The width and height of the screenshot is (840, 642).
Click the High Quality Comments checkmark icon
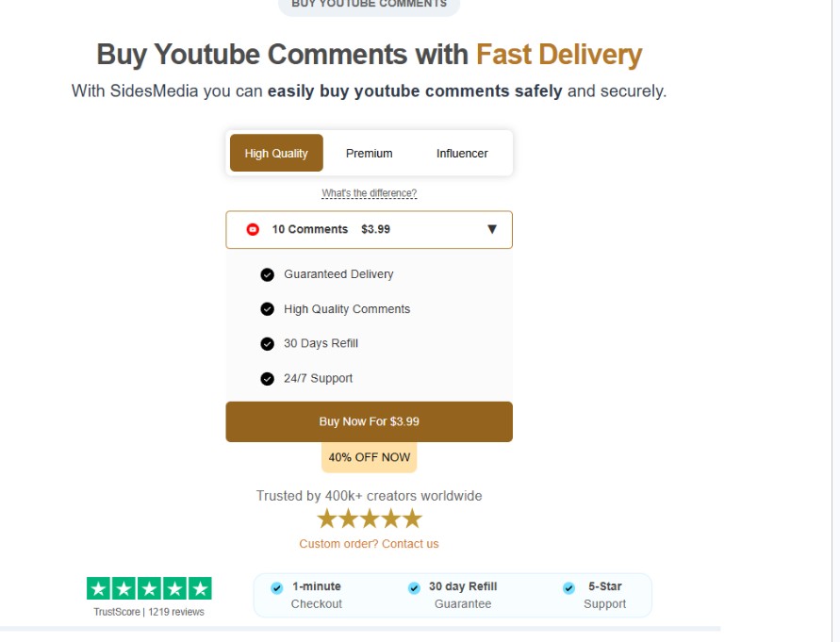[267, 309]
